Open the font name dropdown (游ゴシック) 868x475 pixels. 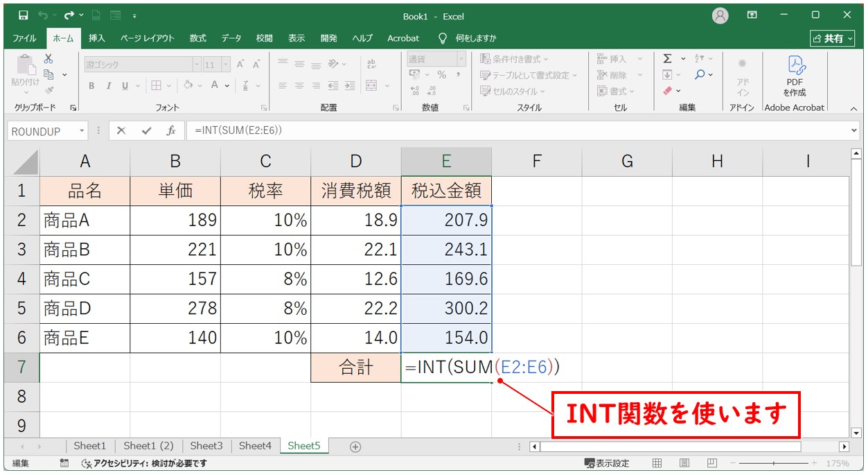click(x=196, y=64)
